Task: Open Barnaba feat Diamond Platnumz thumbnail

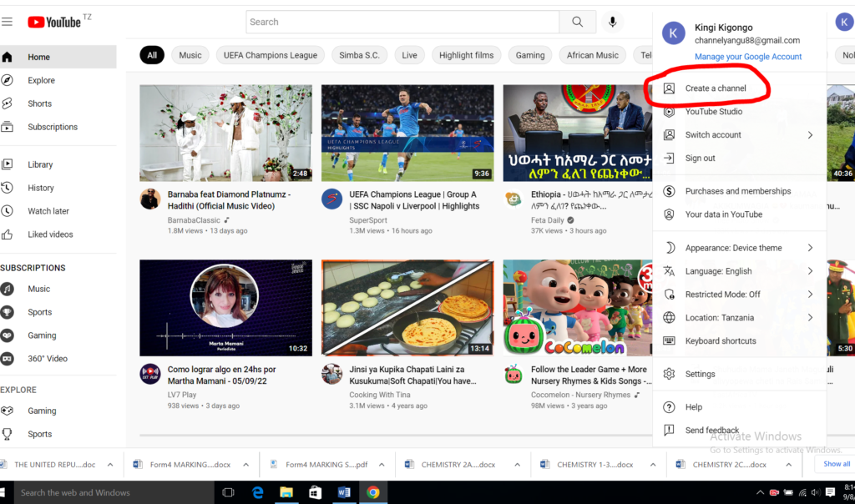Action: (225, 133)
